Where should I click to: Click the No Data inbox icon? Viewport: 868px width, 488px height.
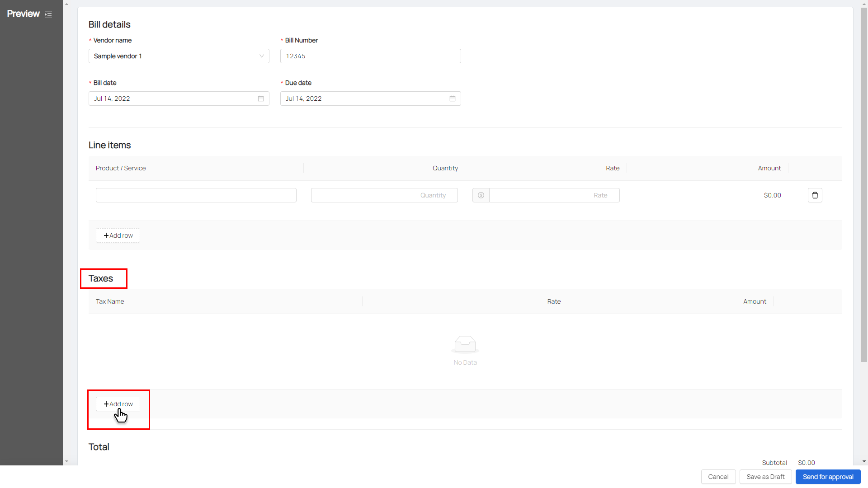[x=465, y=344]
